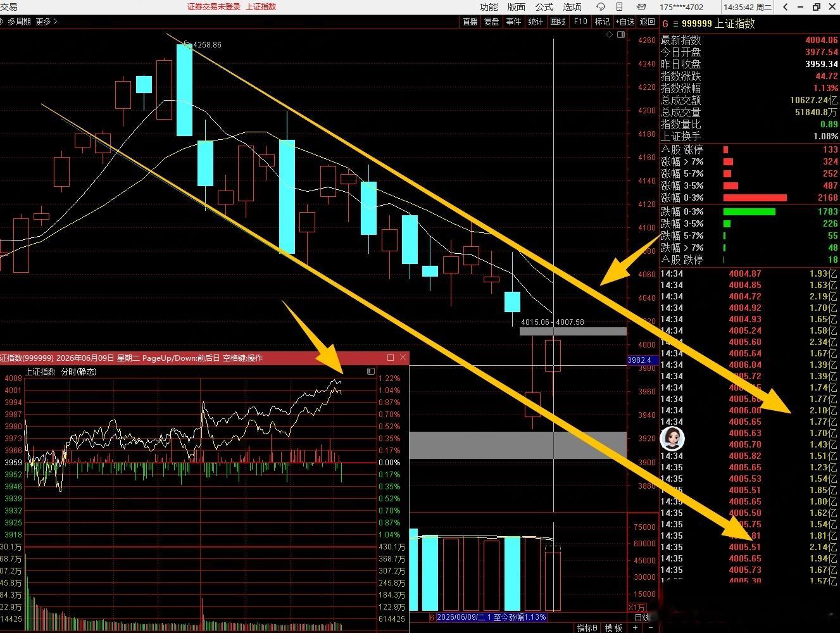Image resolution: width=840 pixels, height=633 pixels.
Task: Click the account number 175****4702
Action: [682, 7]
